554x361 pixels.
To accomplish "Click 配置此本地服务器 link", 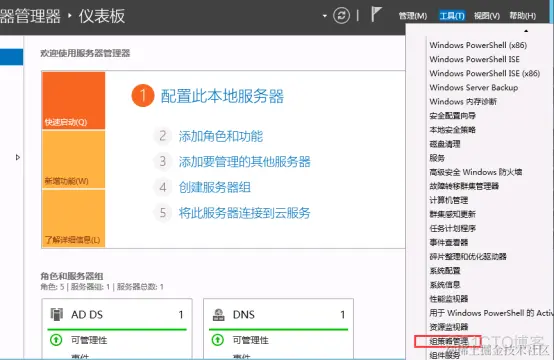I will coord(222,96).
